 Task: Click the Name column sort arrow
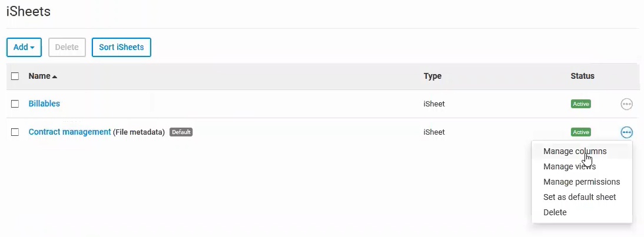55,76
